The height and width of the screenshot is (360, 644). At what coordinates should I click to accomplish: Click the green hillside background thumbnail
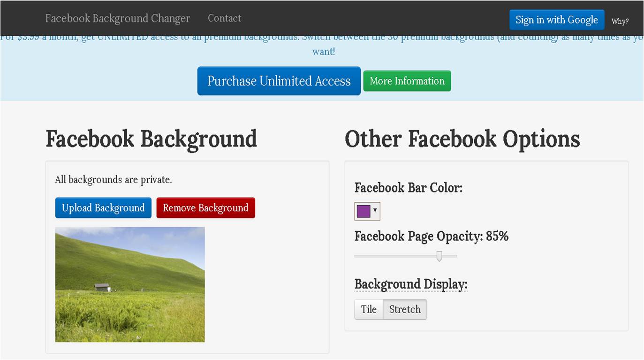tap(130, 283)
